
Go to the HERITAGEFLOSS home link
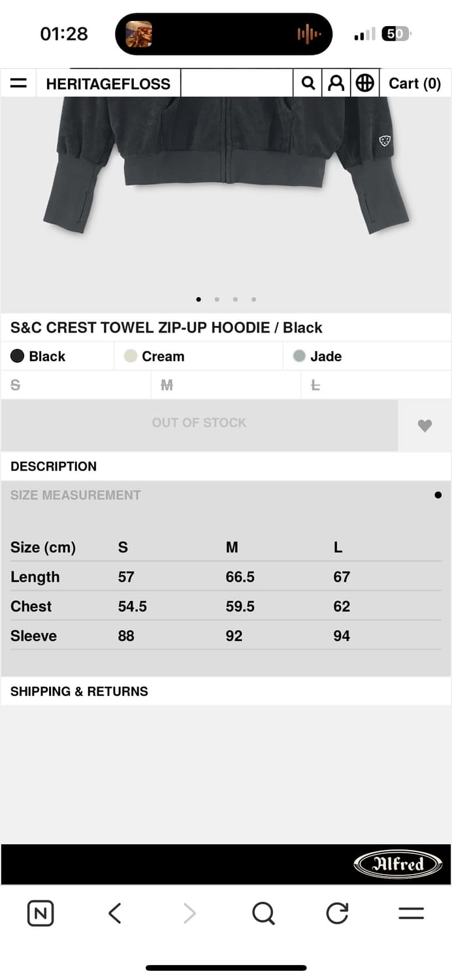pos(108,84)
